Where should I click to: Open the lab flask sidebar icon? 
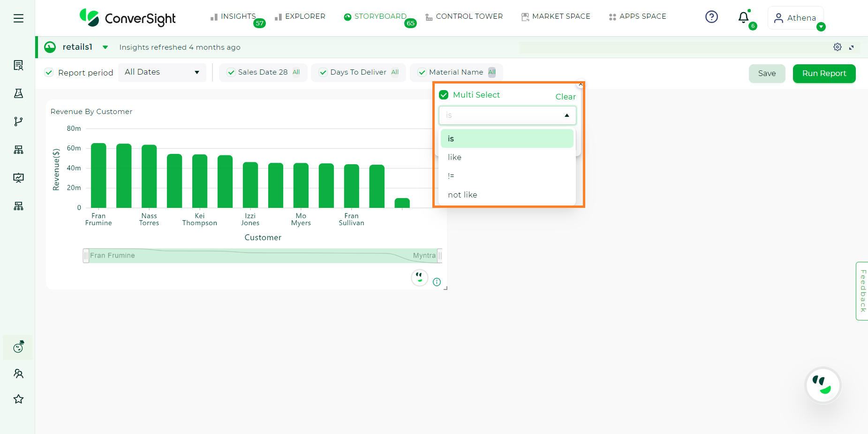(18, 93)
